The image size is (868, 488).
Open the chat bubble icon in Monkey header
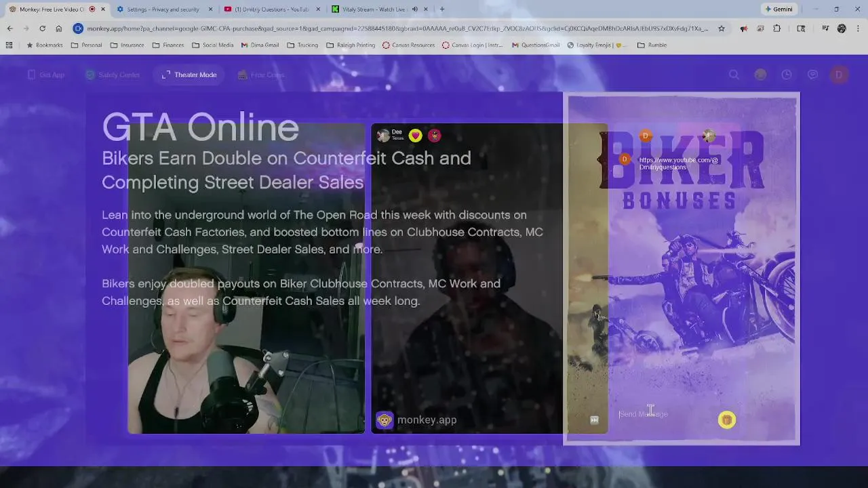tap(812, 75)
